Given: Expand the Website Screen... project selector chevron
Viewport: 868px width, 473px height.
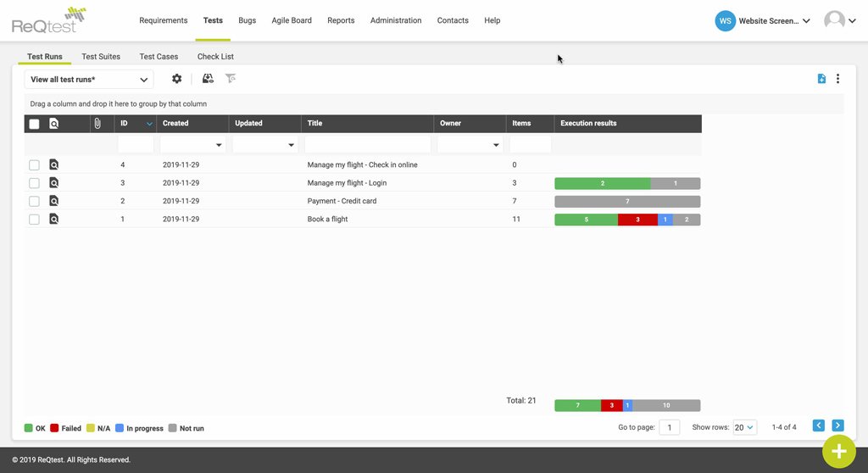Looking at the screenshot, I should click(806, 21).
